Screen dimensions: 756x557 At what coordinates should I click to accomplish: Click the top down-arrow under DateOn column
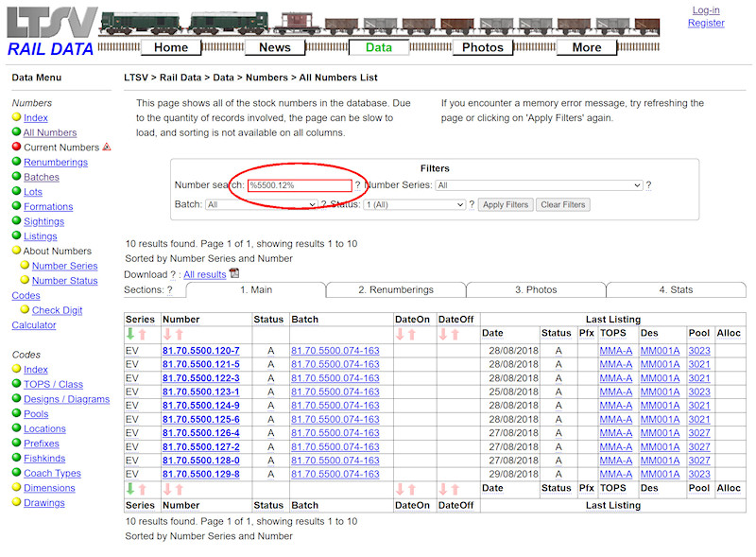click(x=400, y=334)
